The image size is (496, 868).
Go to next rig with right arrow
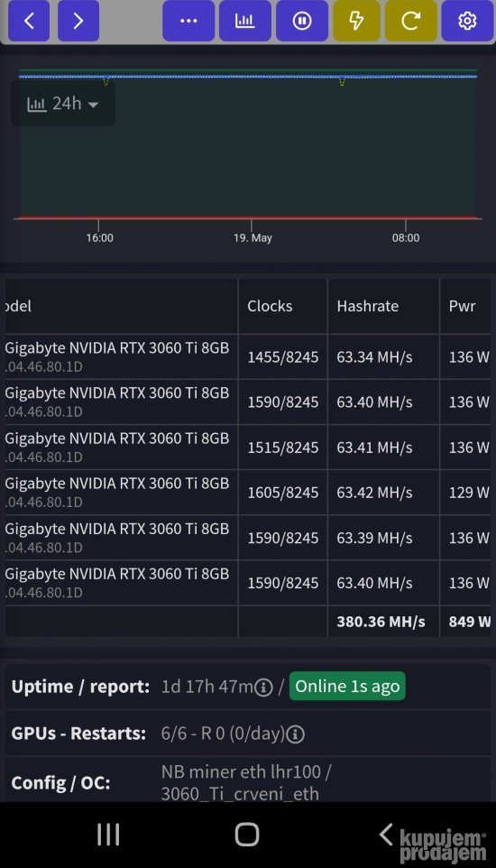[x=78, y=21]
